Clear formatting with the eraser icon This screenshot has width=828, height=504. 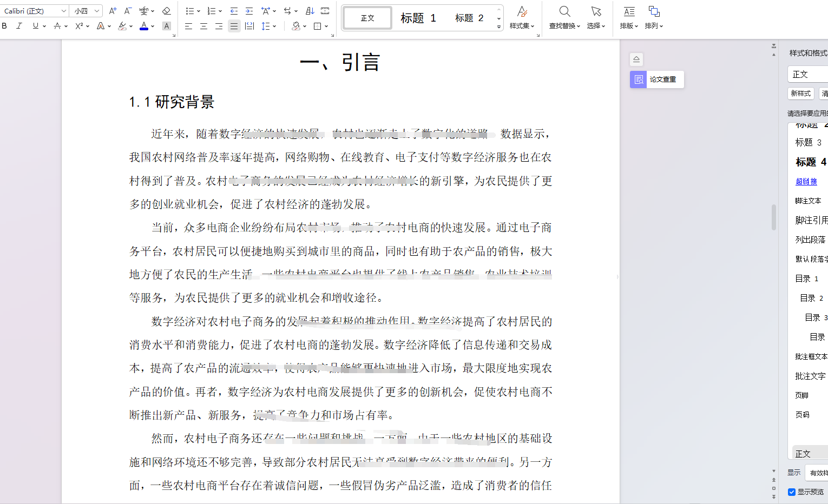click(166, 11)
